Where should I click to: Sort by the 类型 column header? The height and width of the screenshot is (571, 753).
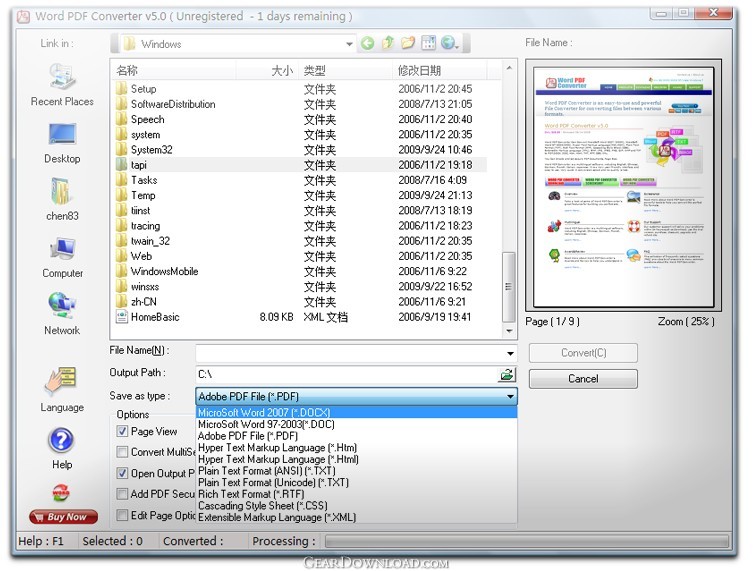click(x=345, y=71)
